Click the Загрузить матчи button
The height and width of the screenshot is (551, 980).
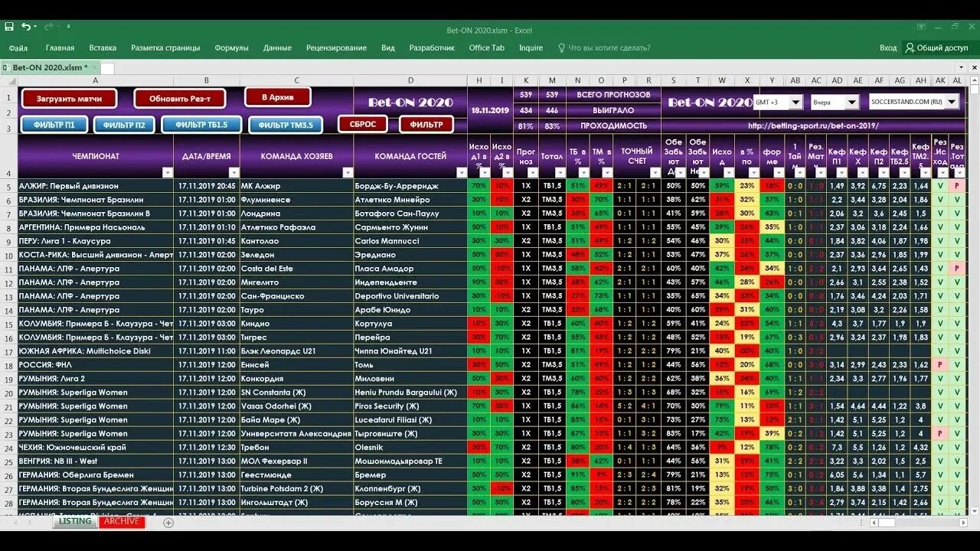70,99
